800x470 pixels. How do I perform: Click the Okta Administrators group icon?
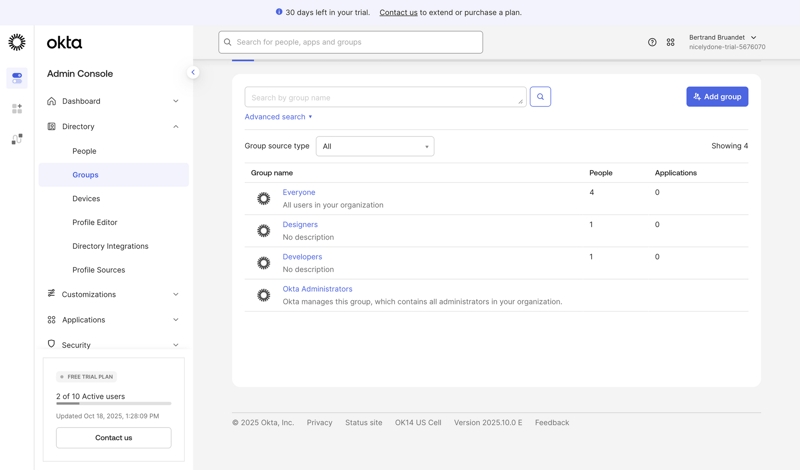[x=264, y=295]
